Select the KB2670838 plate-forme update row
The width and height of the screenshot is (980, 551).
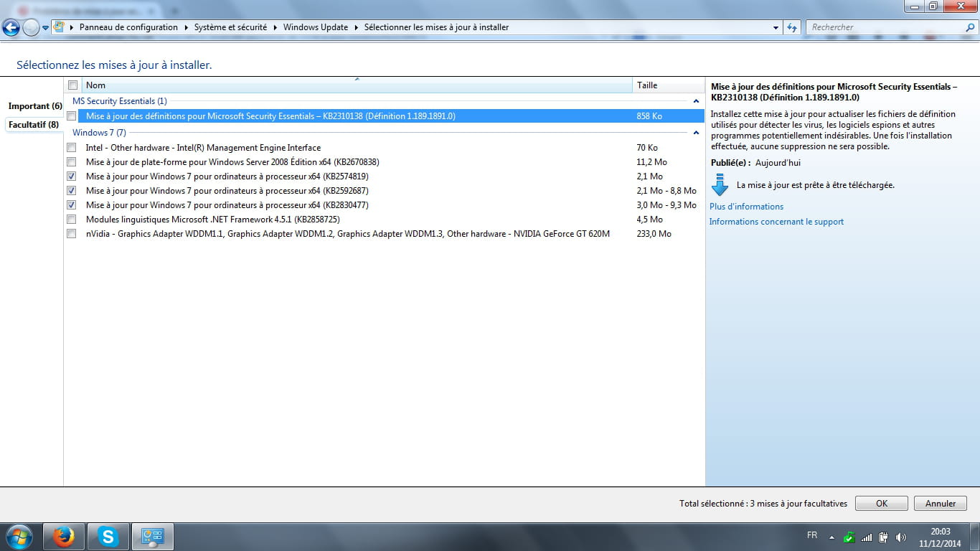tap(384, 162)
